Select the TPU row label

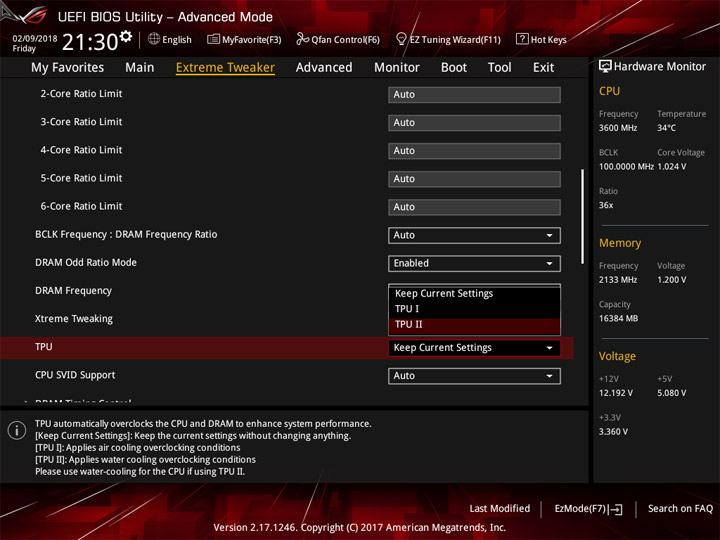(x=44, y=347)
